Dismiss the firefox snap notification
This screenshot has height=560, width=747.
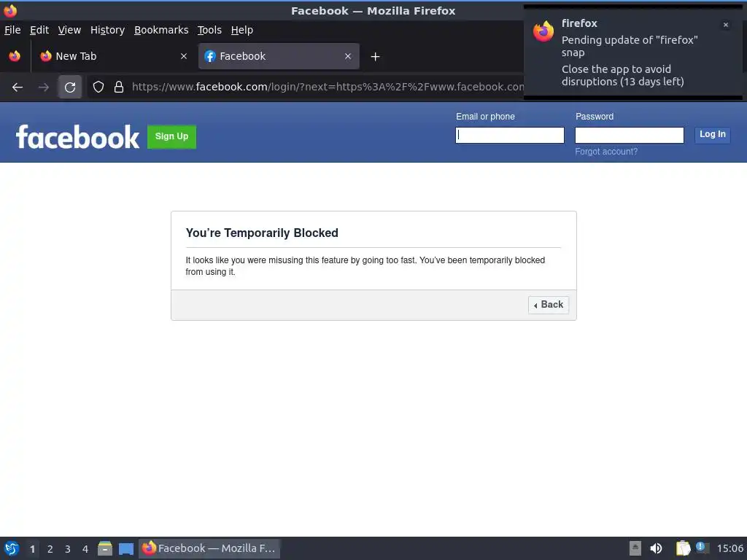click(x=726, y=25)
